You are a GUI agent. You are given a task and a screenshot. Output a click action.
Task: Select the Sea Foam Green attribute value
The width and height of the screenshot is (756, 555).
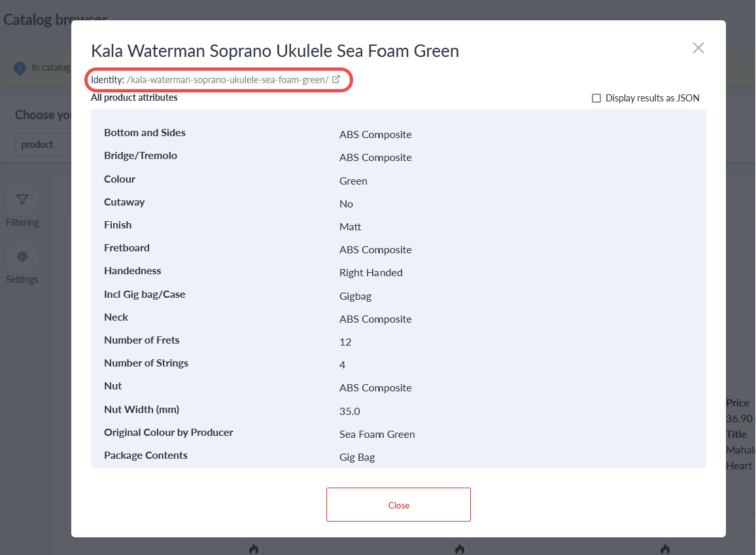coord(377,434)
